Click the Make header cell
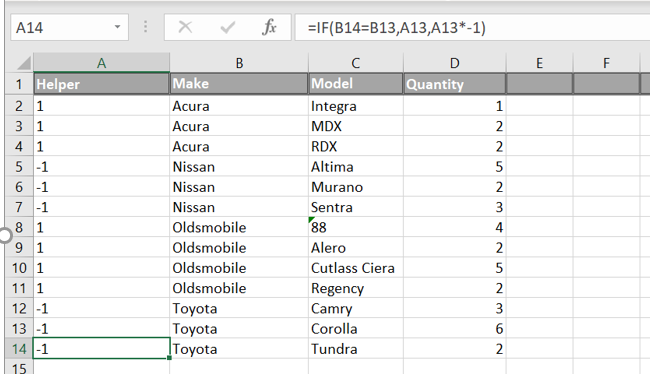 (x=239, y=84)
